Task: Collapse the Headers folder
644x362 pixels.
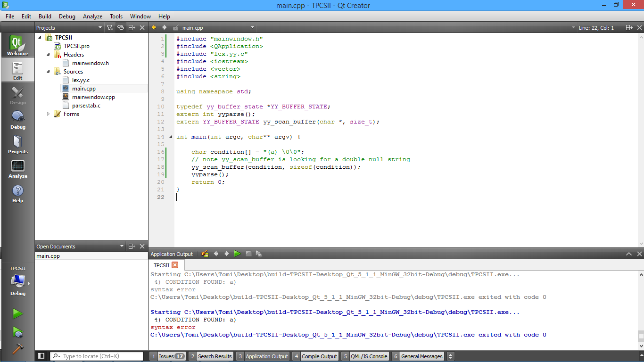Action: (x=49, y=54)
